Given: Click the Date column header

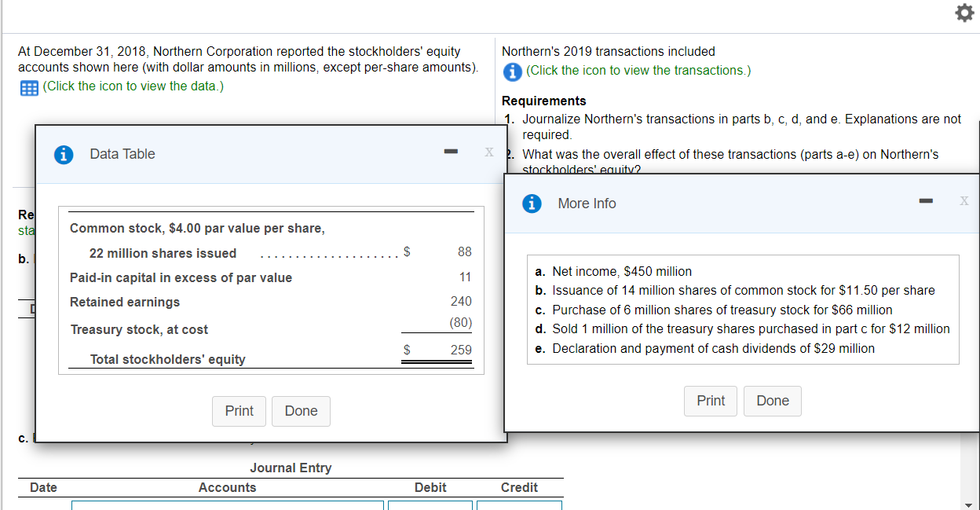Looking at the screenshot, I should (43, 488).
